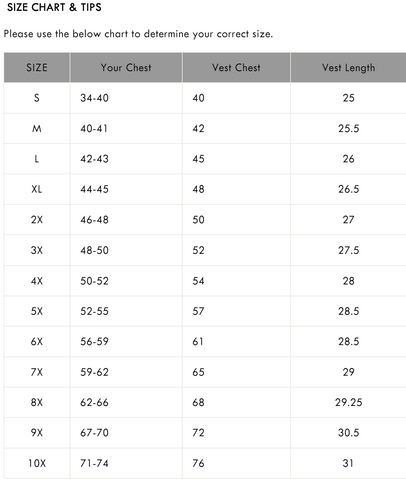Screen dimensions: 406x480
Task: Click the 34-40 chest measurement cell
Action: pos(126,98)
